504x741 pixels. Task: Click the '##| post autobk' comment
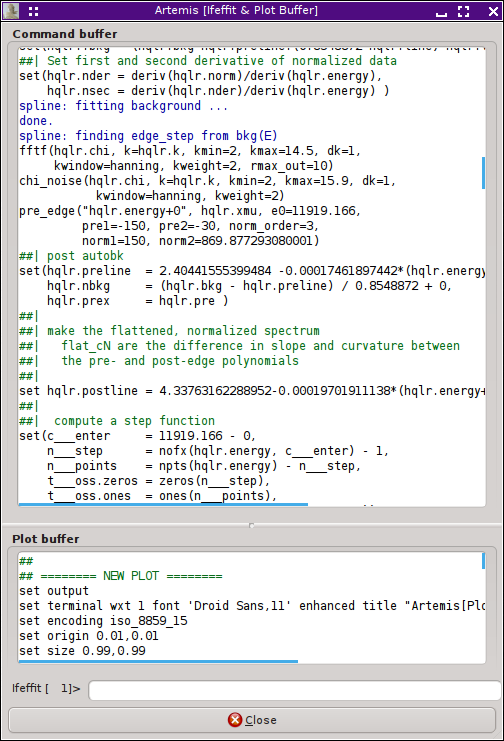71,256
